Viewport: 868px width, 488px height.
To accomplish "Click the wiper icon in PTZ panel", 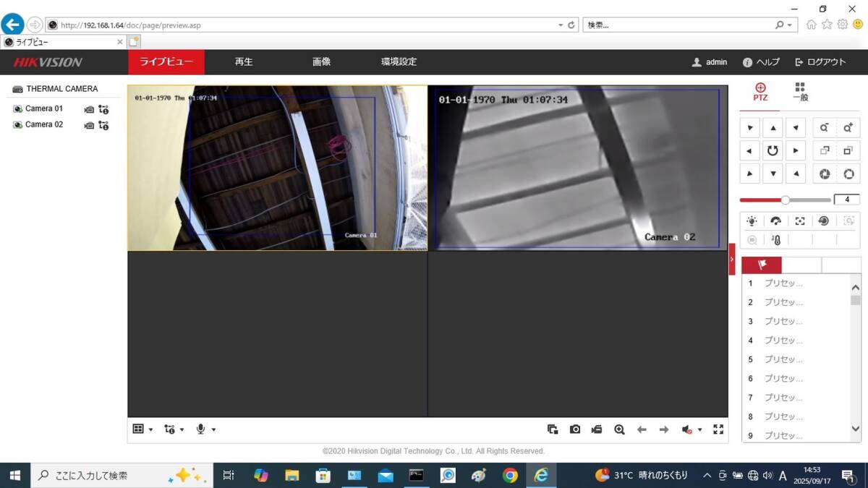I will (775, 221).
